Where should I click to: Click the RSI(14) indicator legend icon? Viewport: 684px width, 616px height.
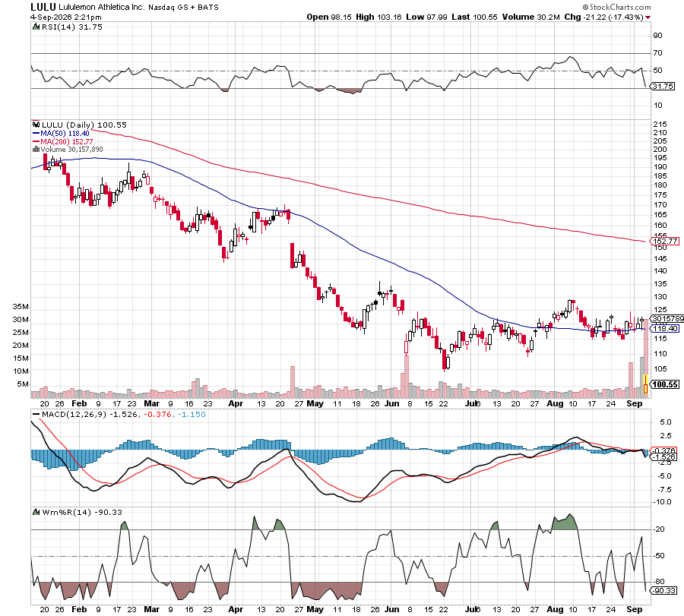pyautogui.click(x=36, y=27)
